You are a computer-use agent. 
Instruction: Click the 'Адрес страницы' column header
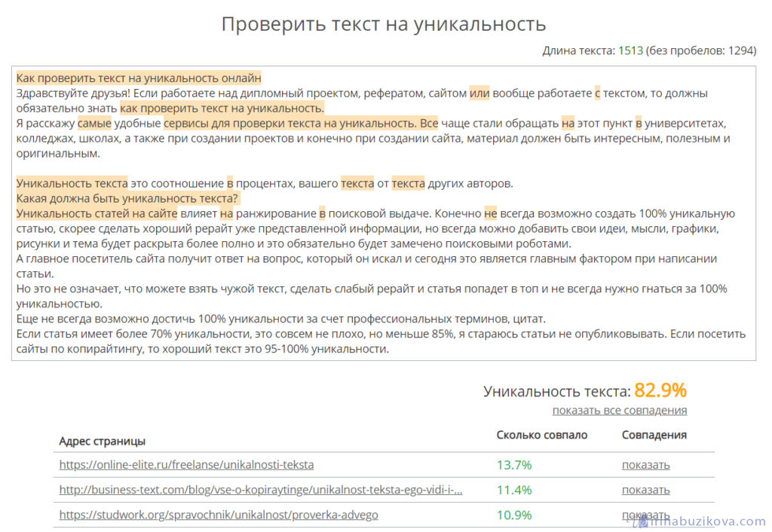pyautogui.click(x=102, y=441)
